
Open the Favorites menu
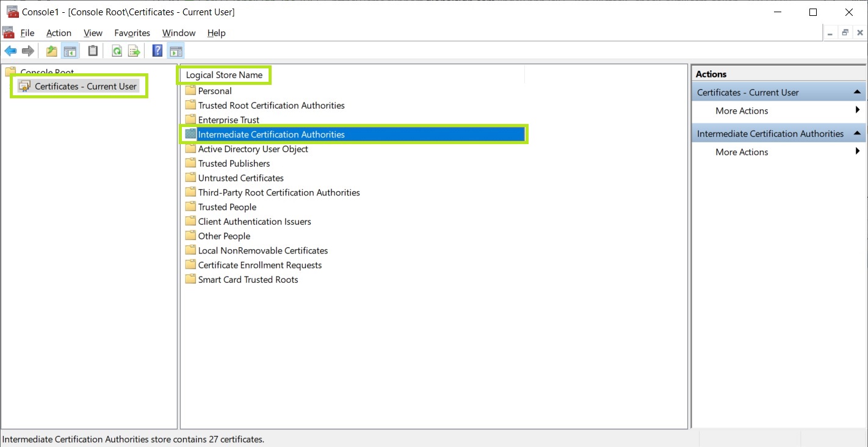pos(132,33)
